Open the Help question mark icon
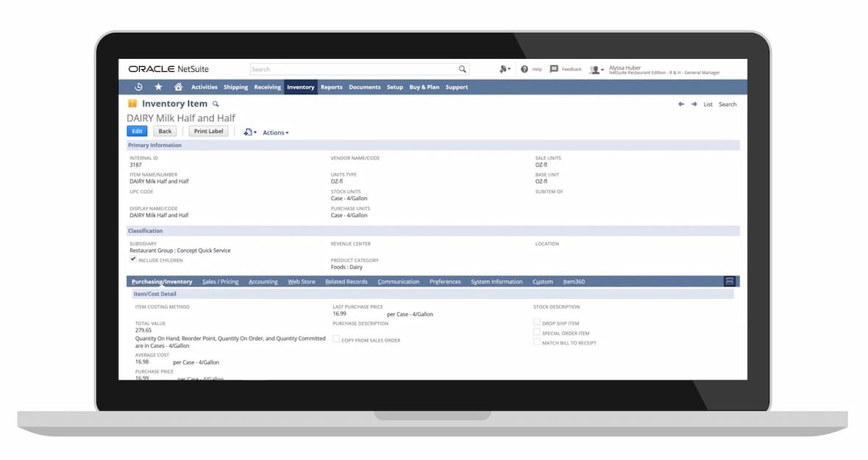 [x=524, y=69]
